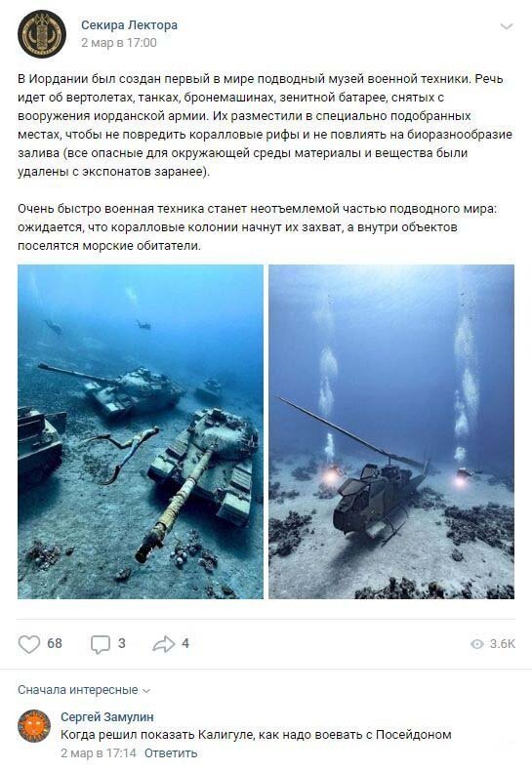
Task: Open Секира Лектора community avatar
Action: point(42,34)
